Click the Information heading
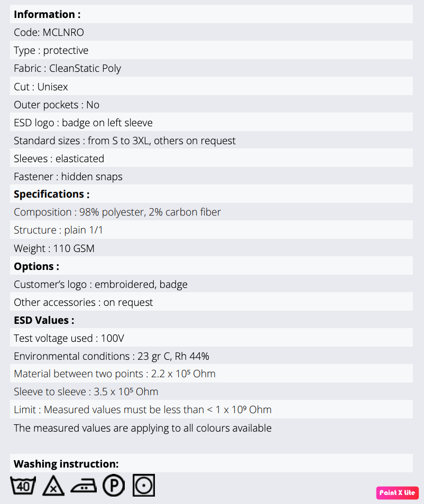424x504 pixels. (x=47, y=14)
